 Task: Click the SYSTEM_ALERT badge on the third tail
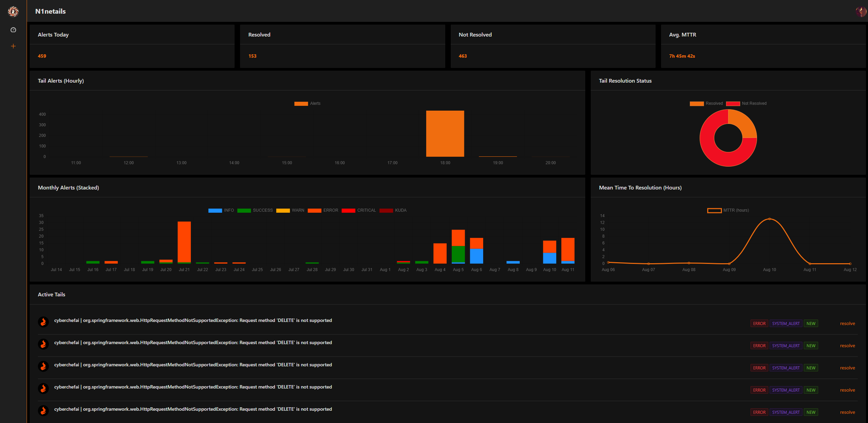[x=786, y=368]
